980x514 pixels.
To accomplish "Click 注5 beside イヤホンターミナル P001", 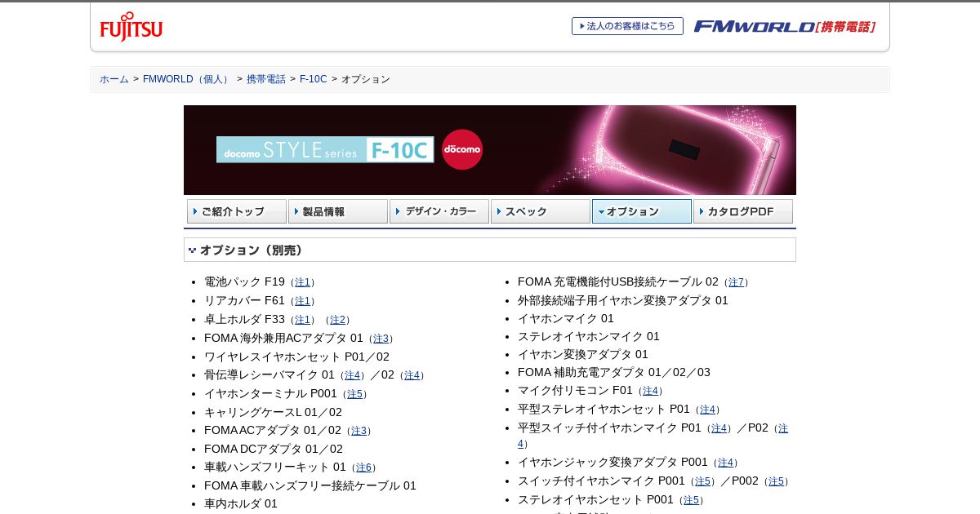I will pyautogui.click(x=354, y=394).
